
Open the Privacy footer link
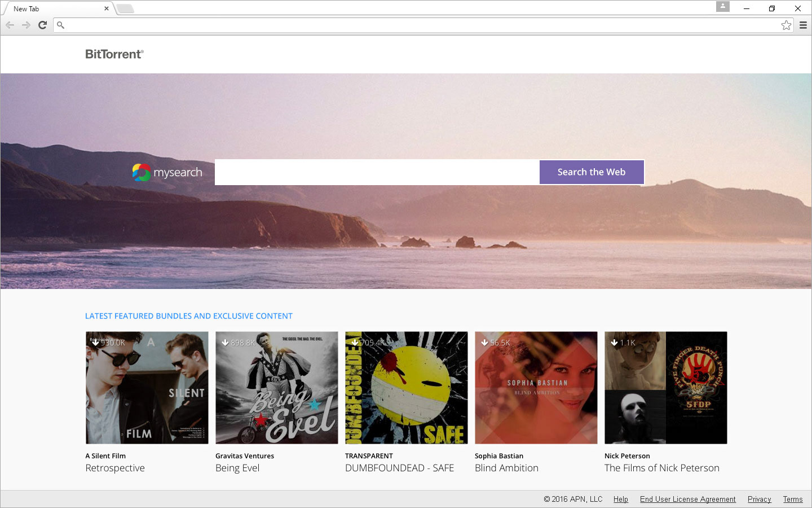pyautogui.click(x=760, y=499)
